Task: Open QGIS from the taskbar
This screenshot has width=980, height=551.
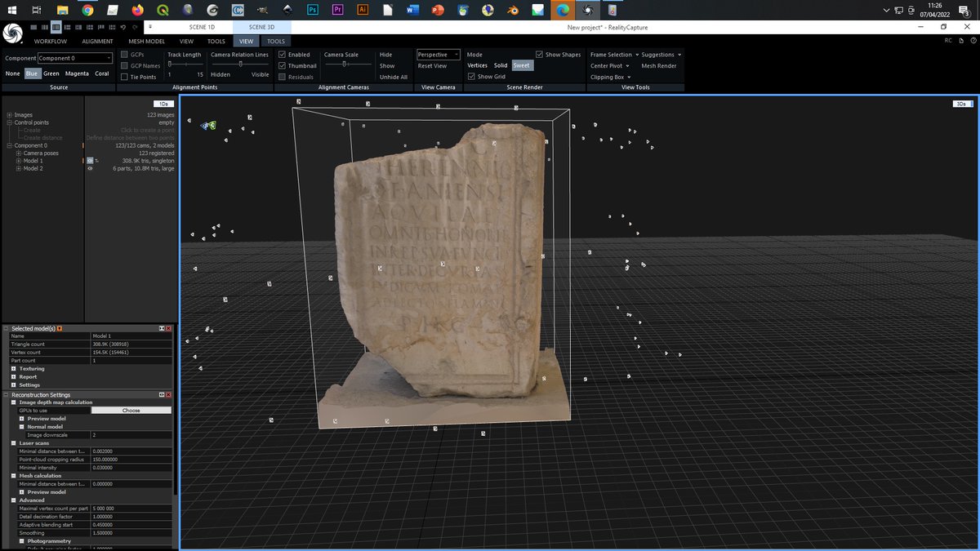Action: tap(163, 10)
